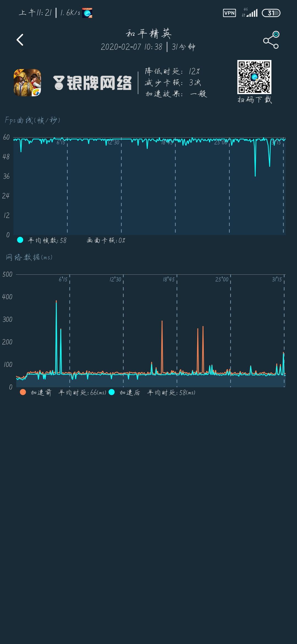The image size is (297, 644).
Task: Tap the 6'15 marker in network chart
Action: pos(63,279)
